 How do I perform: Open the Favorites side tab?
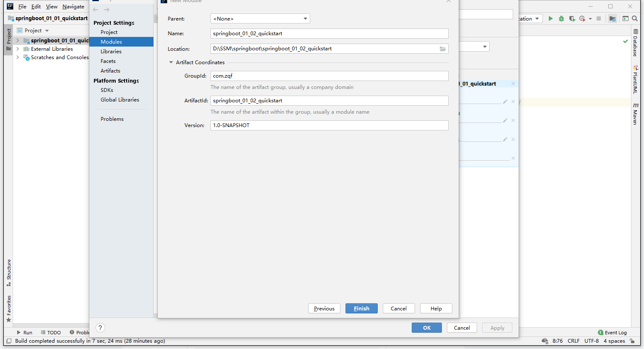9,309
